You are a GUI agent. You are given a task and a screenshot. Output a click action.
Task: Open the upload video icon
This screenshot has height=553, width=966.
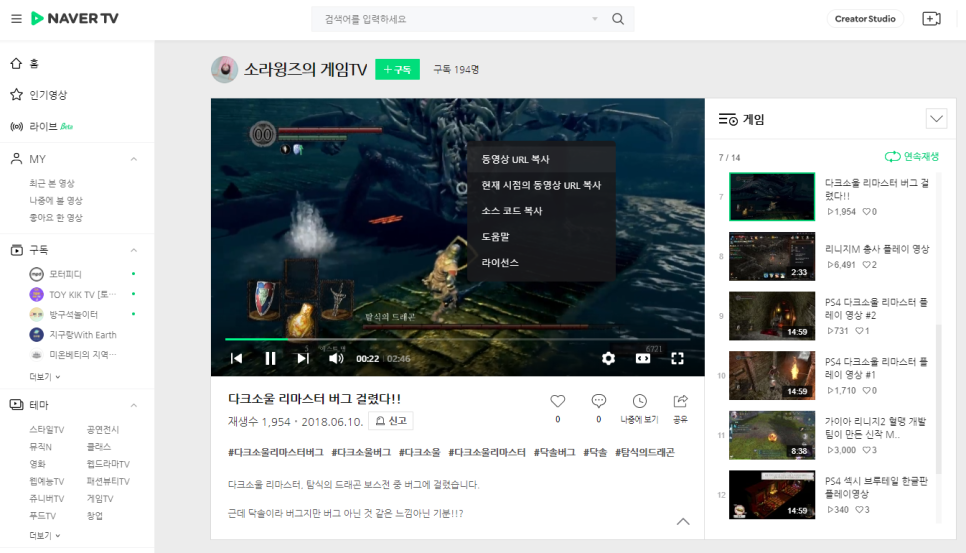point(932,19)
